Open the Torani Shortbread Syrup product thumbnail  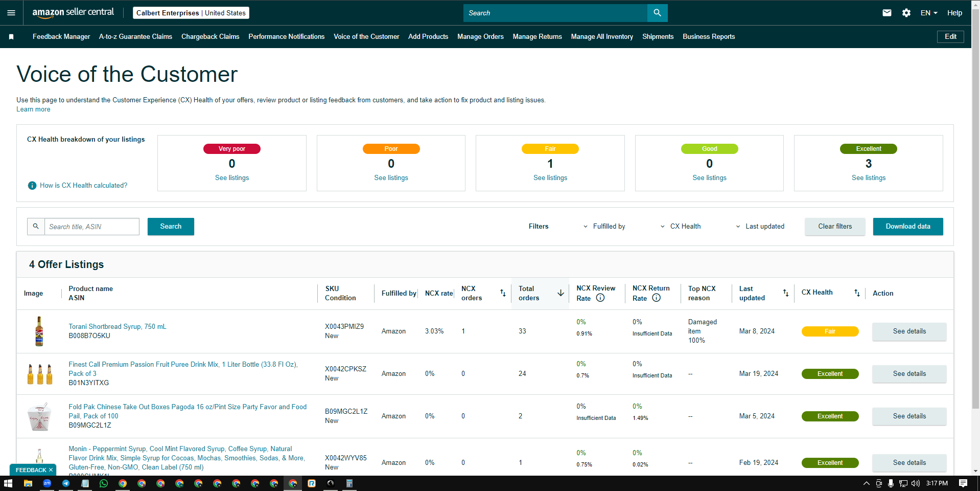click(39, 331)
